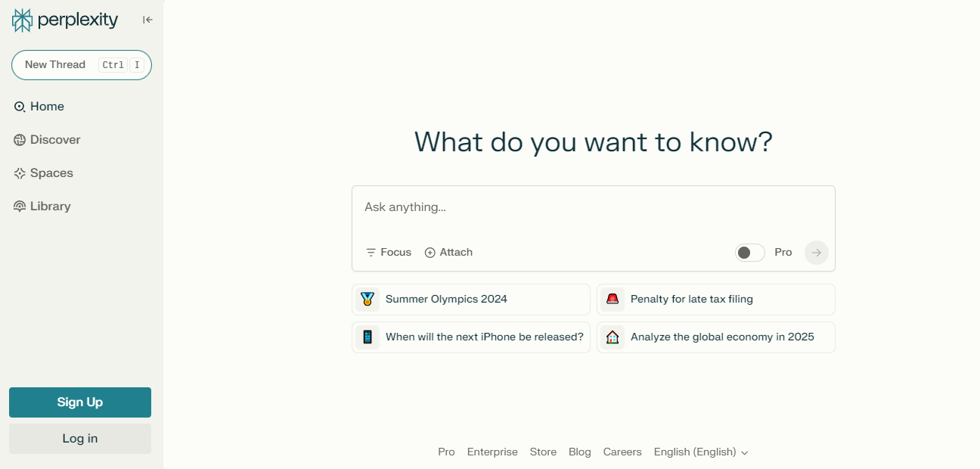This screenshot has width=980, height=469.
Task: Collapse the sidebar with the arrow icon
Action: click(x=147, y=20)
